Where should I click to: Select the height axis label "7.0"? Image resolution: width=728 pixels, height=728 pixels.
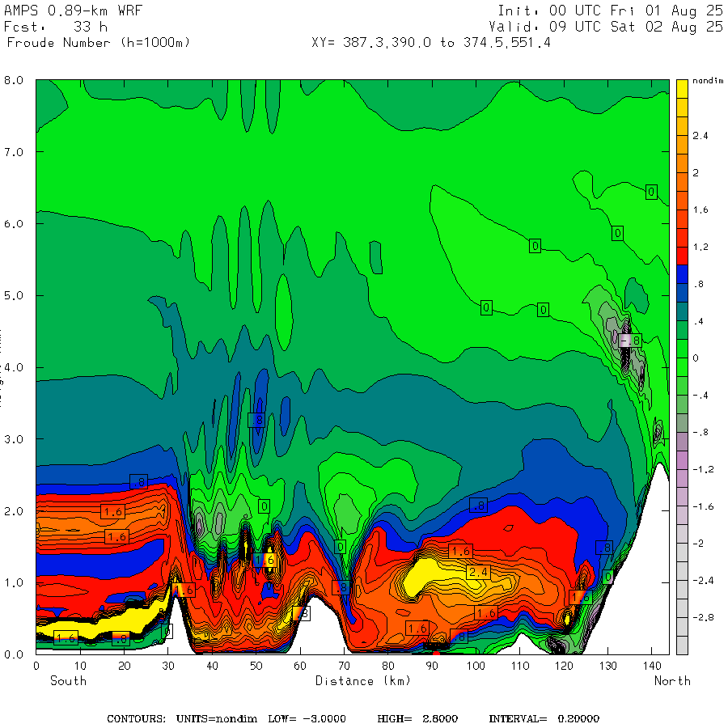pyautogui.click(x=14, y=152)
